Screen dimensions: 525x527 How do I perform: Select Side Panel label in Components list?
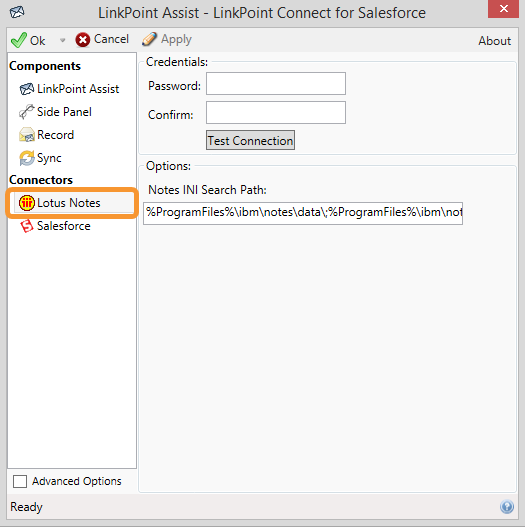64,112
